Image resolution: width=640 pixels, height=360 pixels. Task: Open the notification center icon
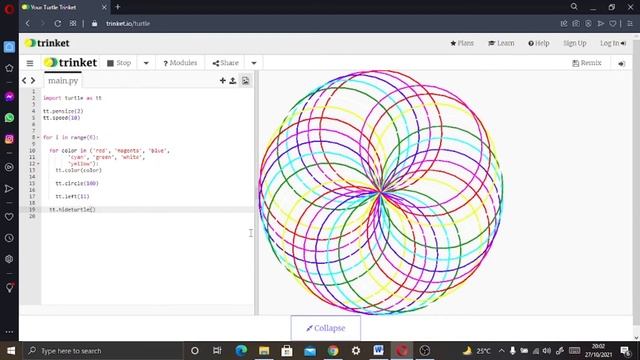pyautogui.click(x=625, y=351)
